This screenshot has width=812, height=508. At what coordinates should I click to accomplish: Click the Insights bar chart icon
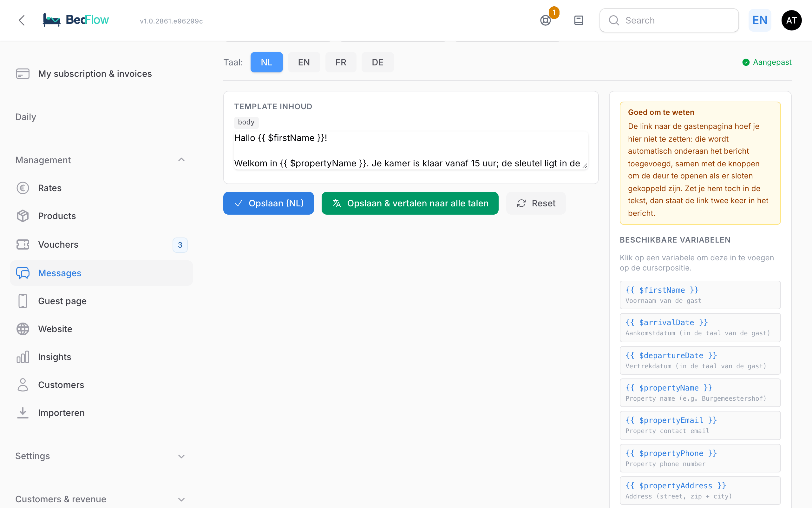click(x=23, y=357)
